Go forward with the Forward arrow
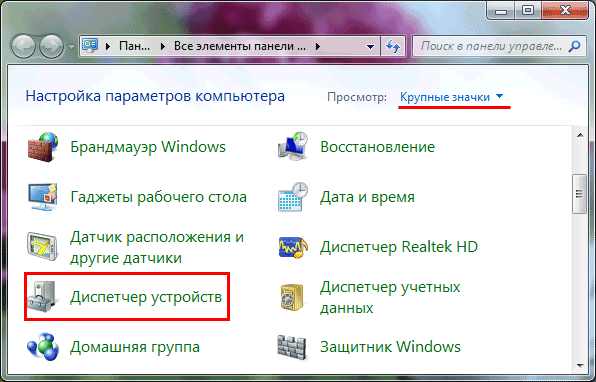 (51, 46)
